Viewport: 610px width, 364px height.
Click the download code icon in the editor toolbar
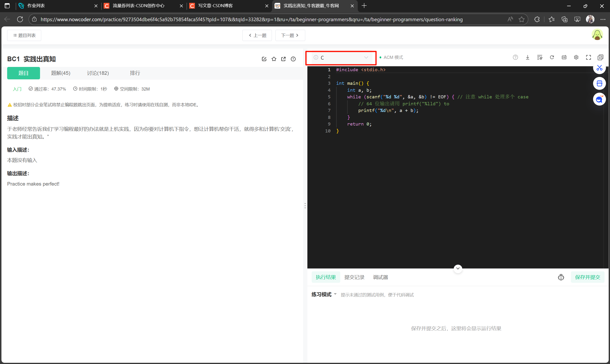click(527, 57)
